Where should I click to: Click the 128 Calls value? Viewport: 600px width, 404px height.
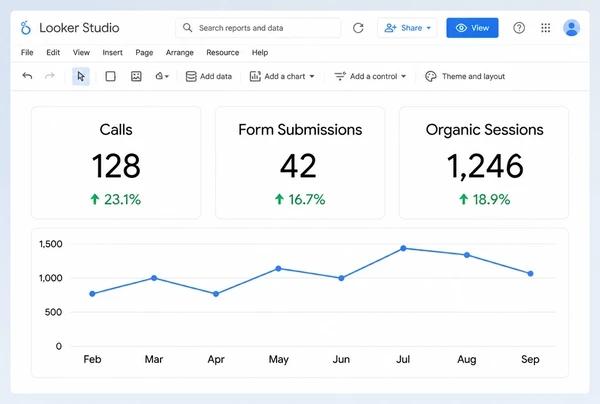116,166
